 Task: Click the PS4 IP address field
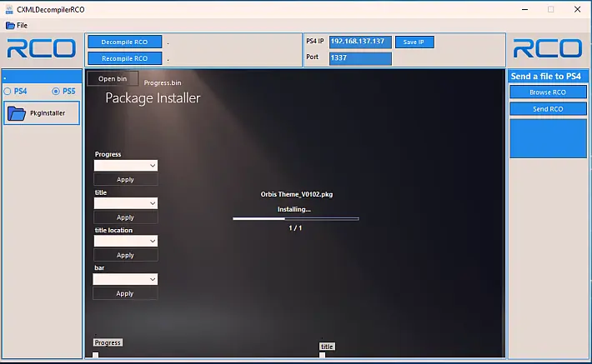[360, 42]
